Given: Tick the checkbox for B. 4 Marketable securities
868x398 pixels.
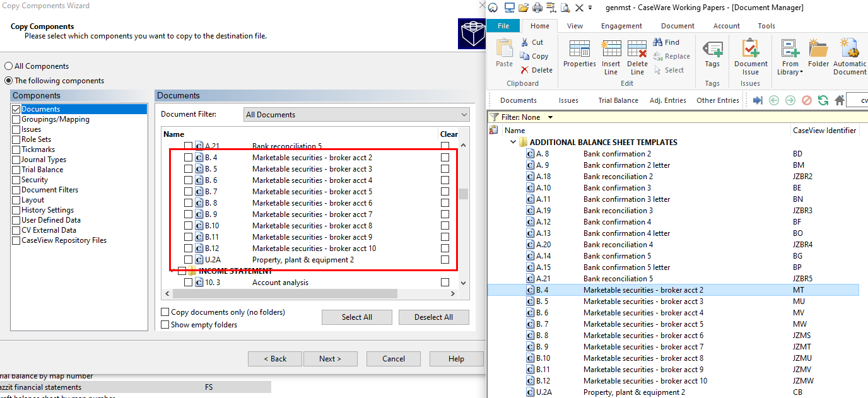Looking at the screenshot, I should [189, 158].
